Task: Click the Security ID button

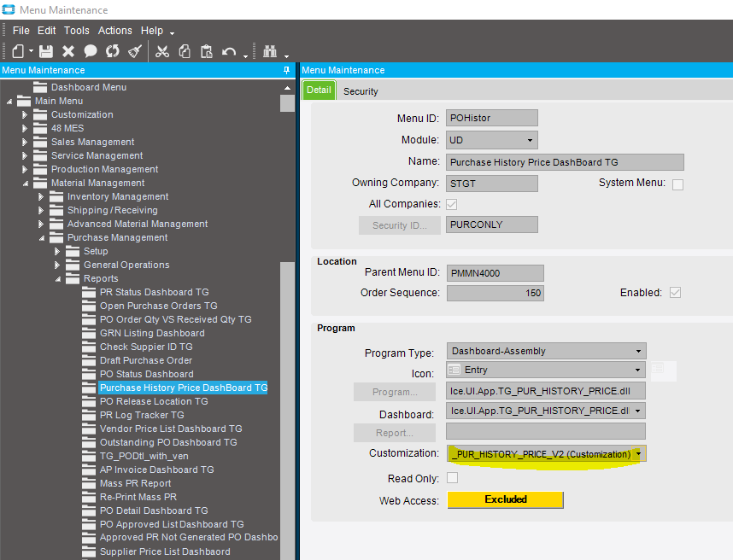Action: point(399,225)
